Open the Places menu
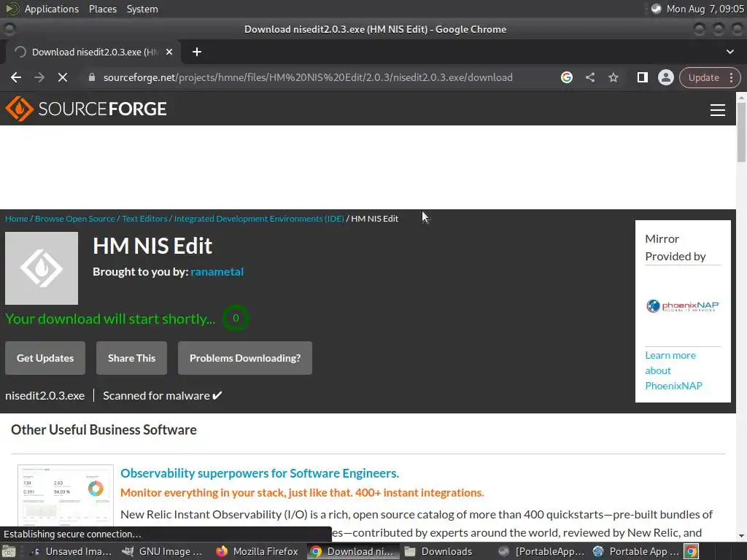747x560 pixels. pos(102,9)
